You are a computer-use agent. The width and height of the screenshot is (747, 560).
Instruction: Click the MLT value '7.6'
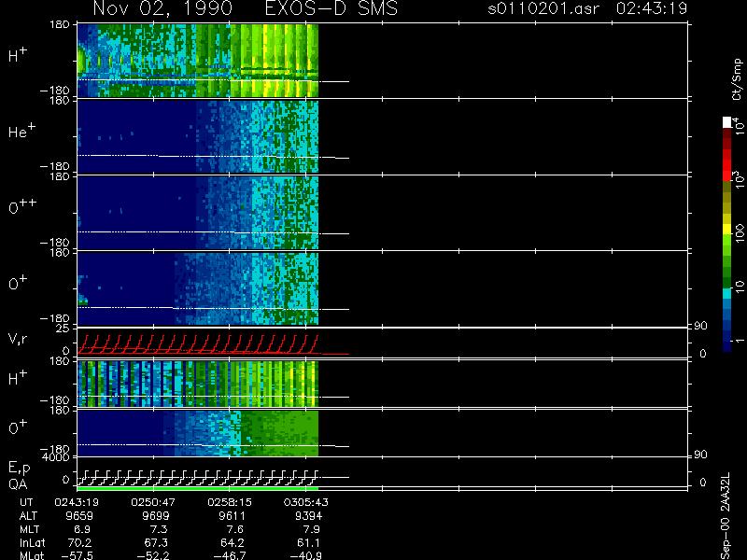[234, 529]
